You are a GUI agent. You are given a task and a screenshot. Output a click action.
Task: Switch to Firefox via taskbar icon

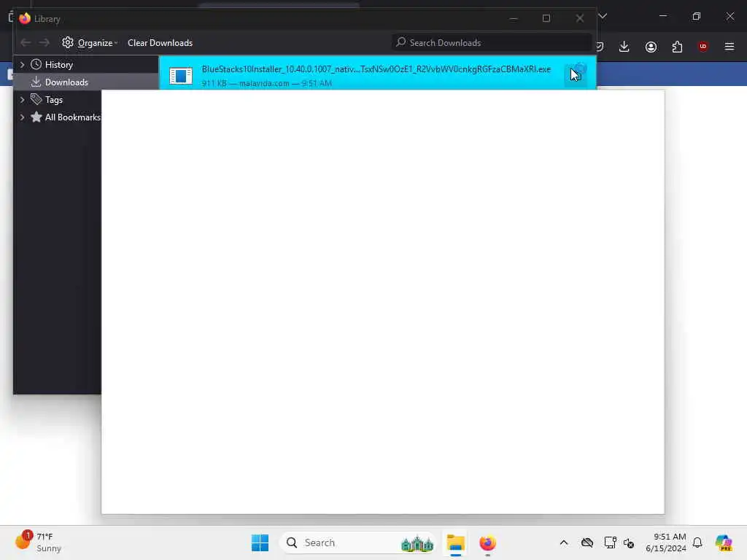488,542
